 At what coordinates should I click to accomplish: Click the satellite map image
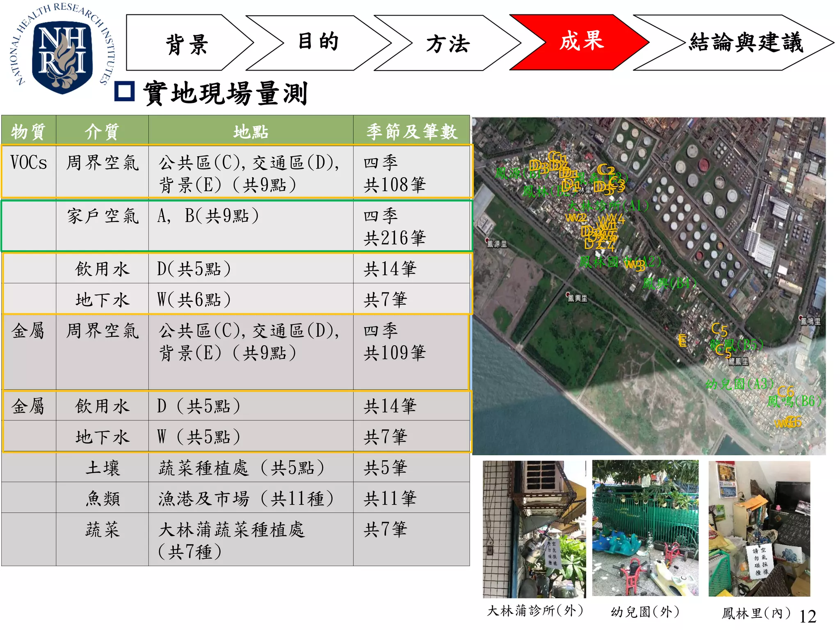648,286
